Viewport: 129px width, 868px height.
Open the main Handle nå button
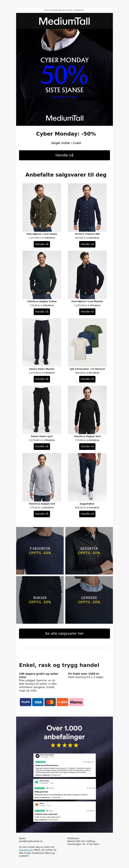pos(64,155)
